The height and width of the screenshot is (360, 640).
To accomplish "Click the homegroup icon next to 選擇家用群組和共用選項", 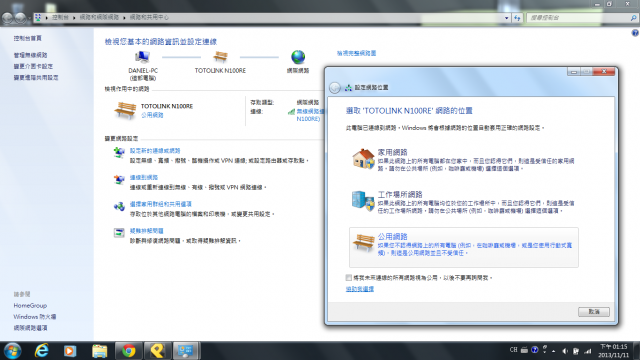I will 119,206.
